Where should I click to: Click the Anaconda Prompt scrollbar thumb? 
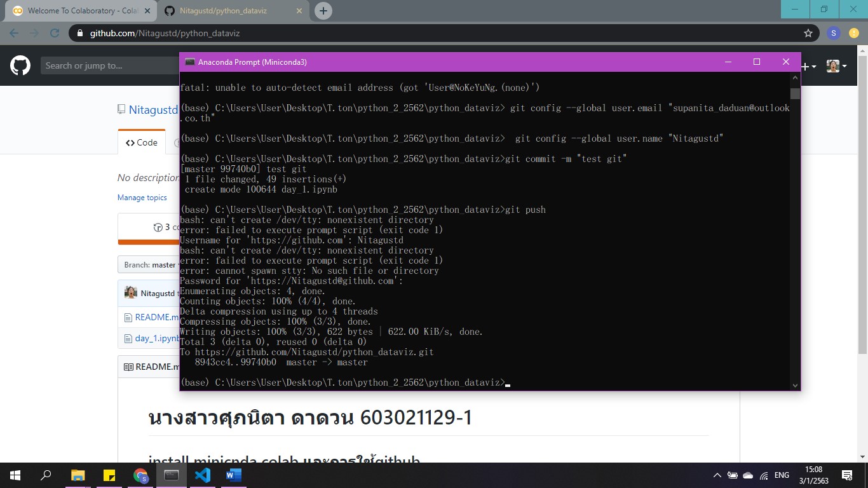tap(795, 93)
